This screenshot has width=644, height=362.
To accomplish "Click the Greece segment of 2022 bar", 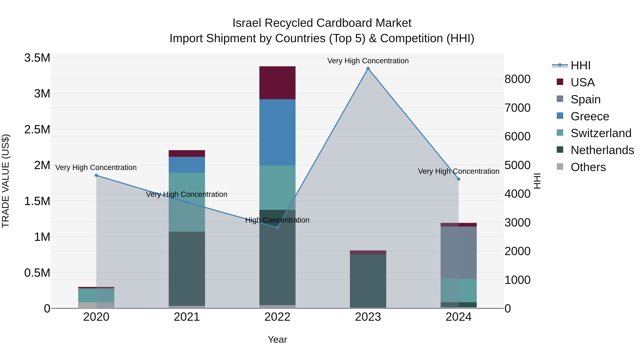I will coord(277,132).
